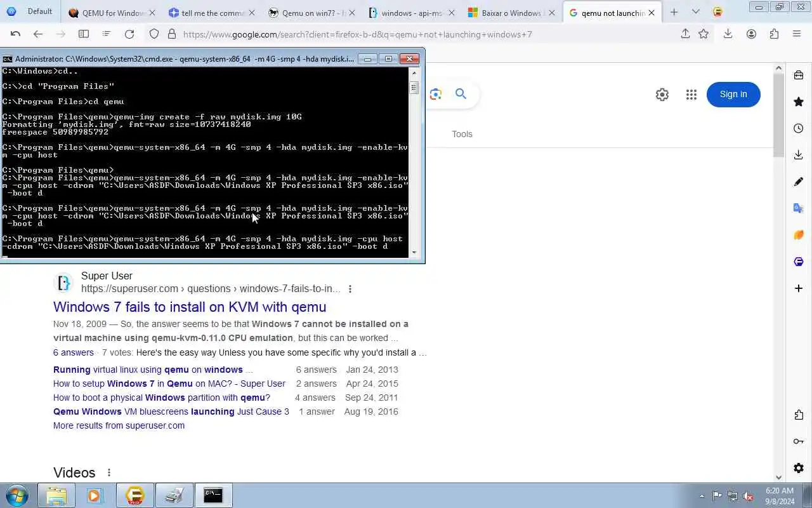Open 'Windows 7 fails to install on KVM' result
812x508 pixels.
[190, 307]
